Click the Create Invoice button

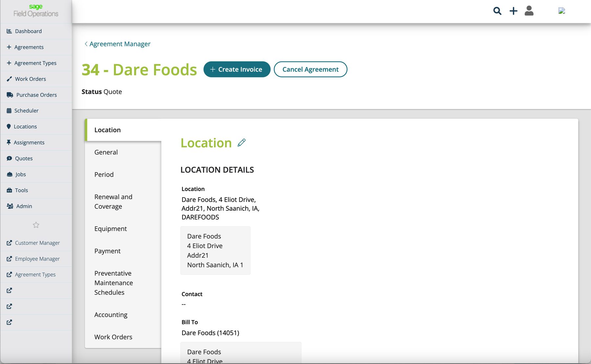pyautogui.click(x=237, y=69)
